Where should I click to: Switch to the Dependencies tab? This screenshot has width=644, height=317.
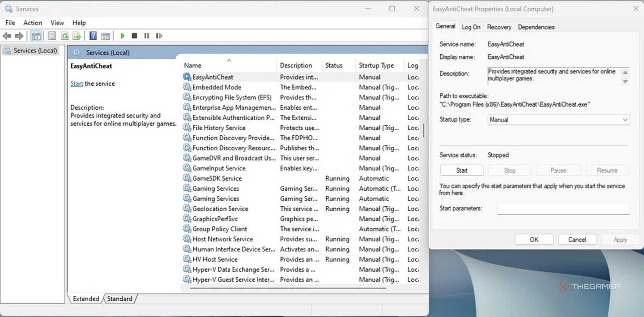536,27
